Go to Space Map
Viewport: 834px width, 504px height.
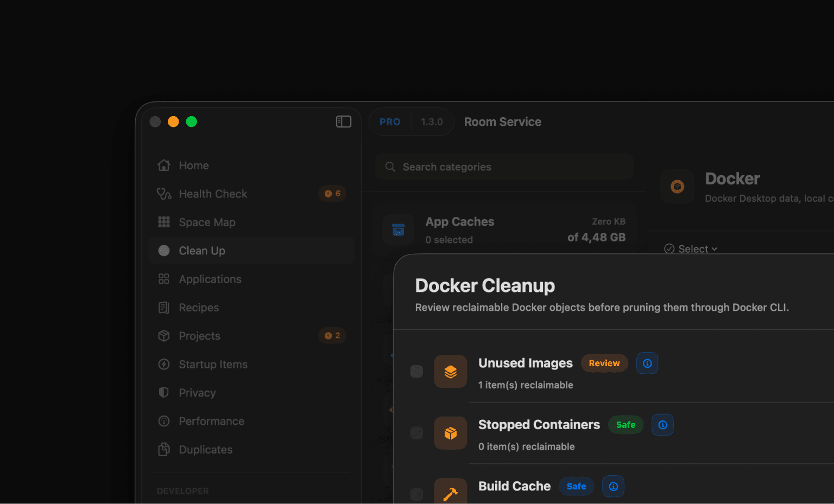pyautogui.click(x=251, y=222)
